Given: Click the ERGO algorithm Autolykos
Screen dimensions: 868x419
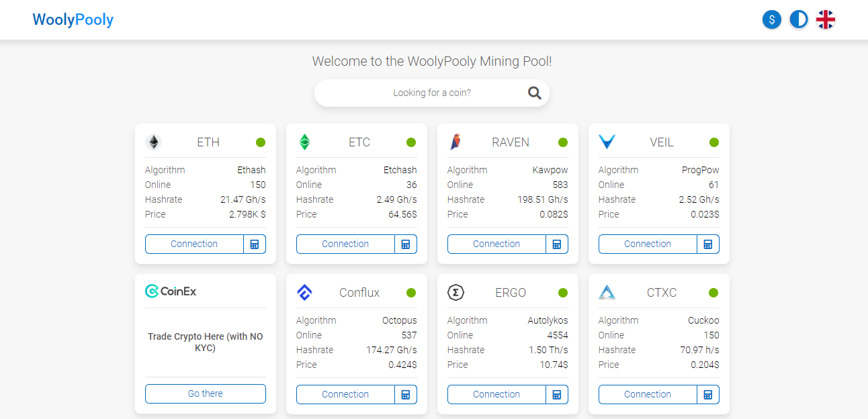Looking at the screenshot, I should click(x=548, y=320).
